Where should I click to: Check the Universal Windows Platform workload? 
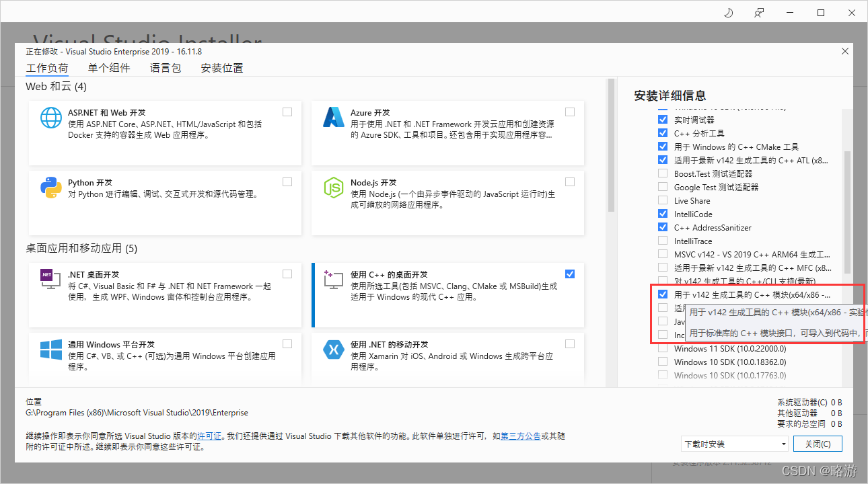point(287,344)
